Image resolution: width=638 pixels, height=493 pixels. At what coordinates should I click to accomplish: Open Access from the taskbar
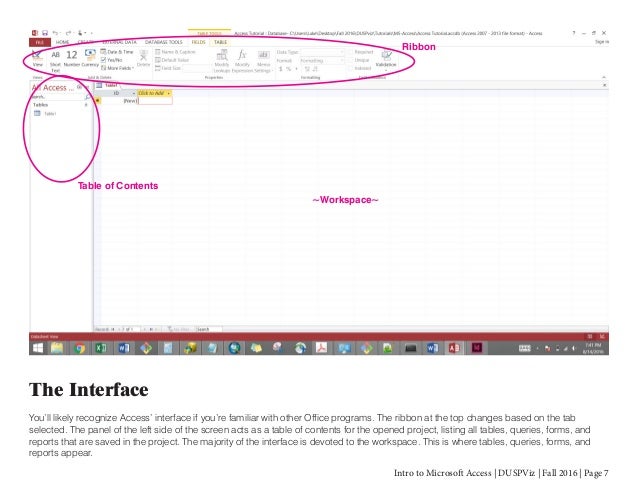pos(454,348)
